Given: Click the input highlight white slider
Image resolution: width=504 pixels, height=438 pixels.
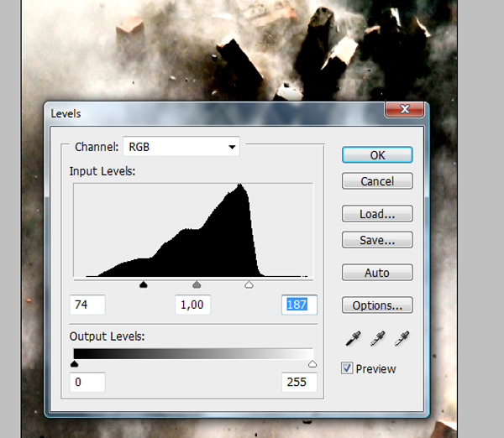Looking at the screenshot, I should click(x=249, y=284).
